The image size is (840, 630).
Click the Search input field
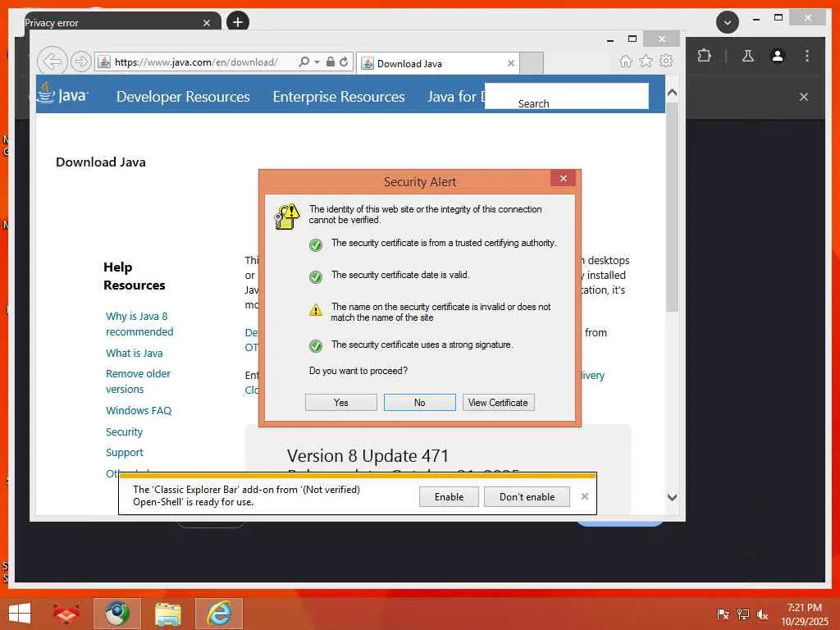pos(566,96)
